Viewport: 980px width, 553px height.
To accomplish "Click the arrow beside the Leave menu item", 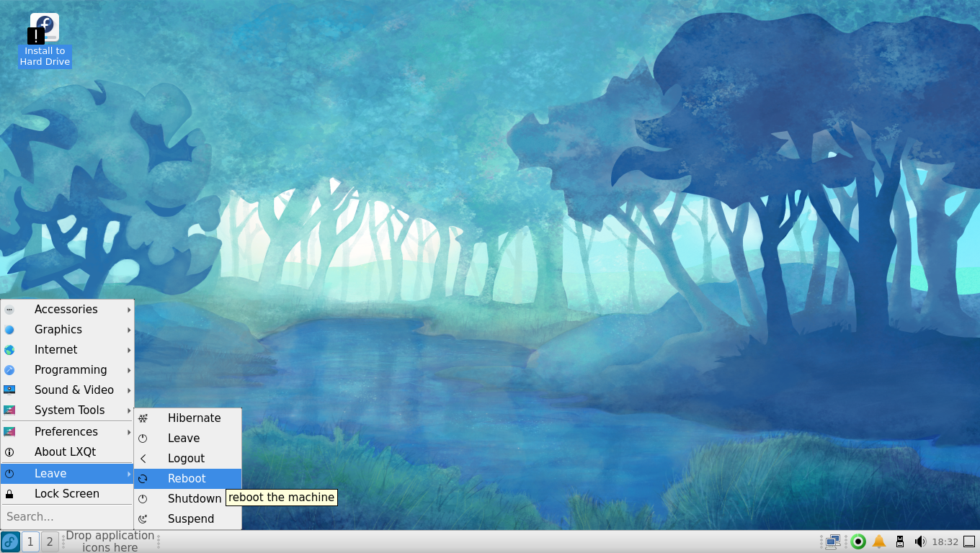I will coord(129,474).
